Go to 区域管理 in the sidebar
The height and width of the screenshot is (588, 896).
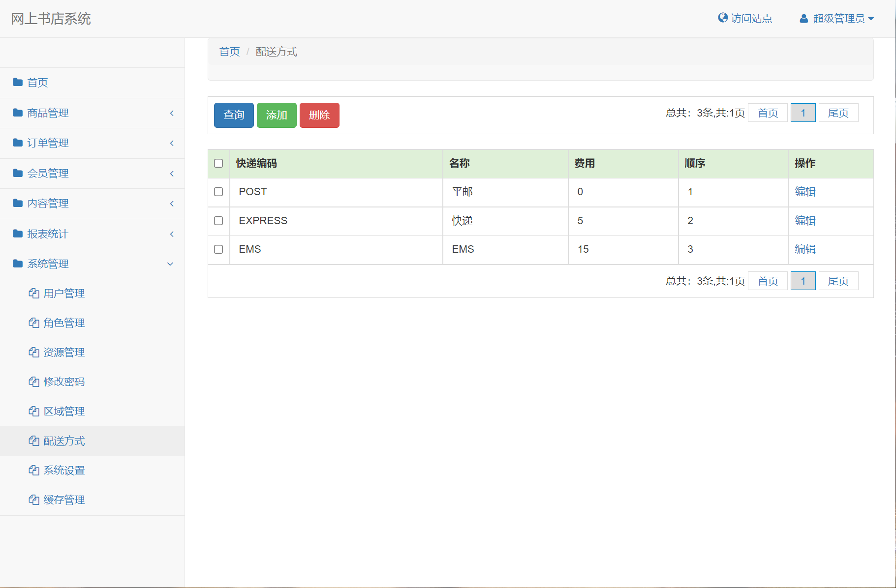(x=64, y=412)
